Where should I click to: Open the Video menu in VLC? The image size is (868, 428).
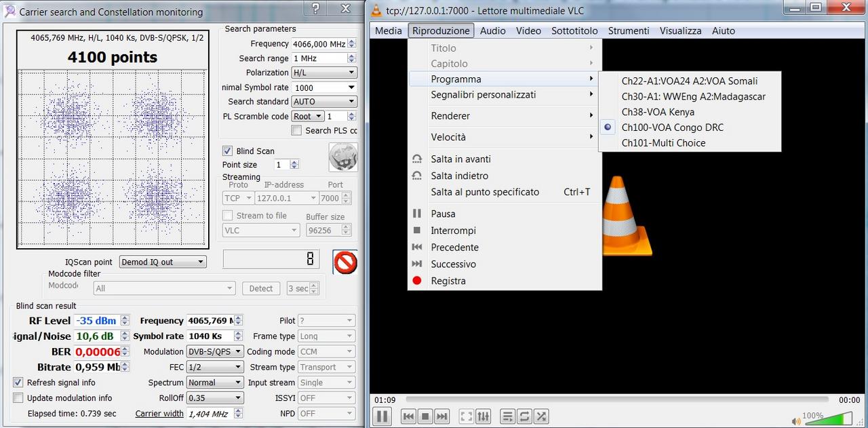tap(528, 31)
